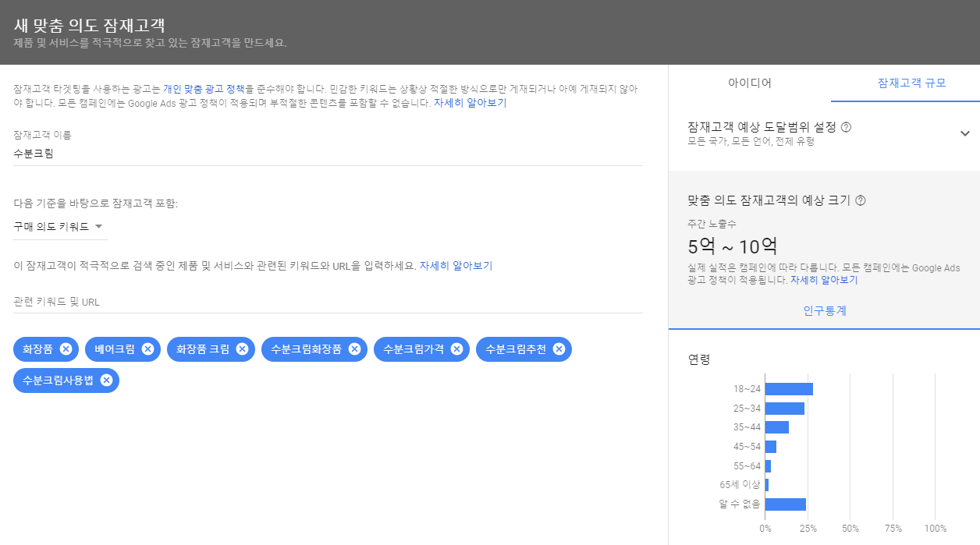The height and width of the screenshot is (545, 980).
Task: Remove the 화장품 keyword chip
Action: (66, 349)
